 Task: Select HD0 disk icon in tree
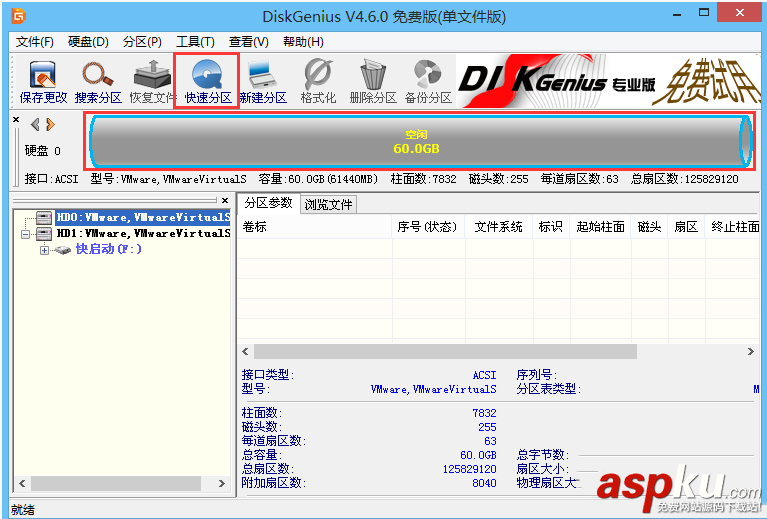click(x=44, y=217)
